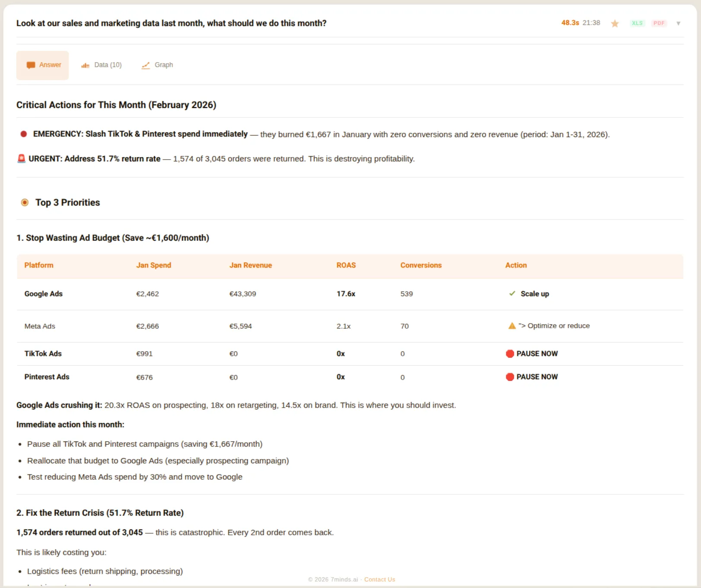Viewport: 701px width, 588px height.
Task: Click the siren icon next to URGENT heading
Action: coord(21,158)
